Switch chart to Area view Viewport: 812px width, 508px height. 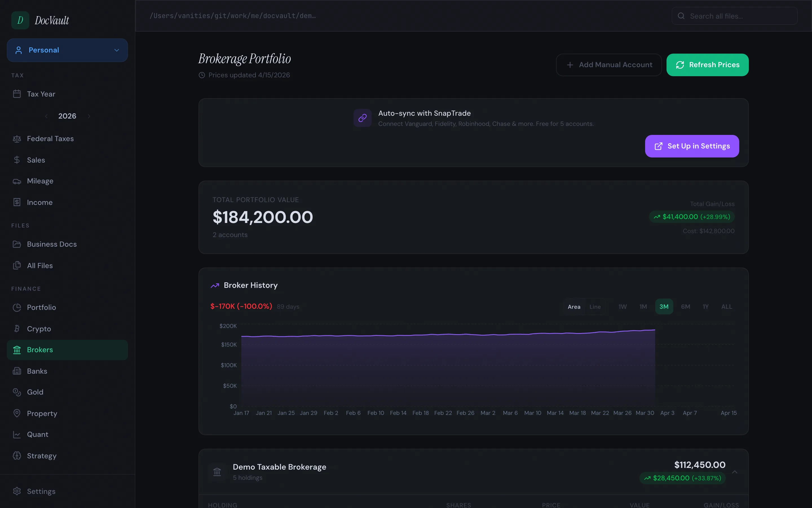tap(574, 307)
